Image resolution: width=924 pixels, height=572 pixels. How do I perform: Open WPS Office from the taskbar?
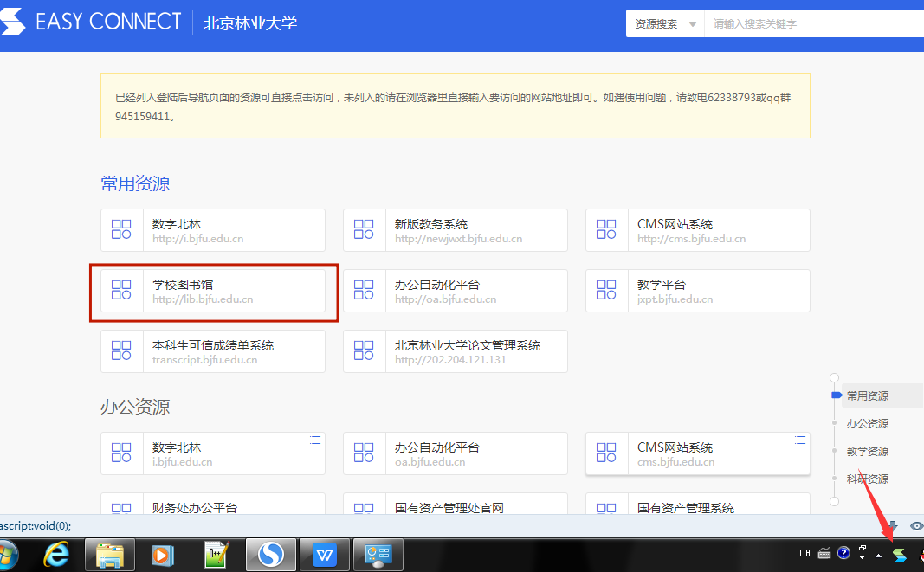pyautogui.click(x=325, y=554)
